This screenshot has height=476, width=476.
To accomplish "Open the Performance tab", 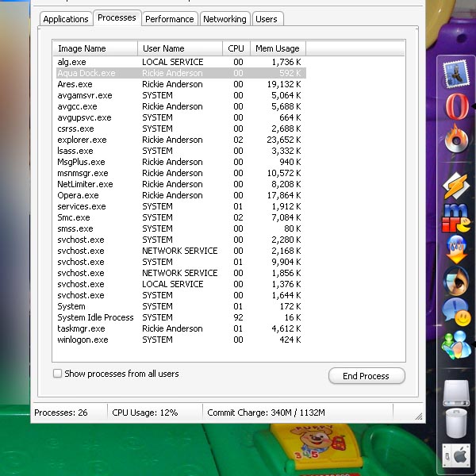I will tap(170, 19).
